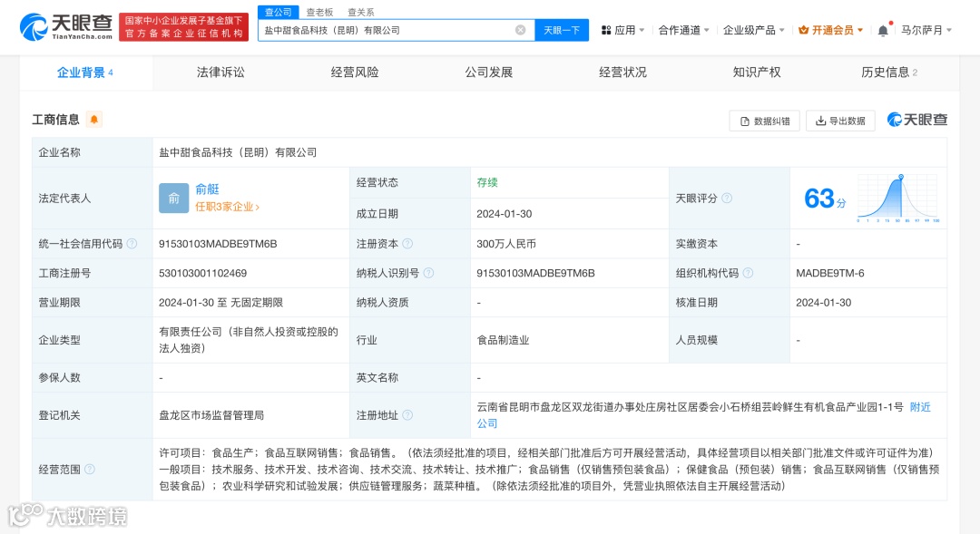This screenshot has width=980, height=534.
Task: Switch to the 经营风险 tab
Action: [355, 73]
